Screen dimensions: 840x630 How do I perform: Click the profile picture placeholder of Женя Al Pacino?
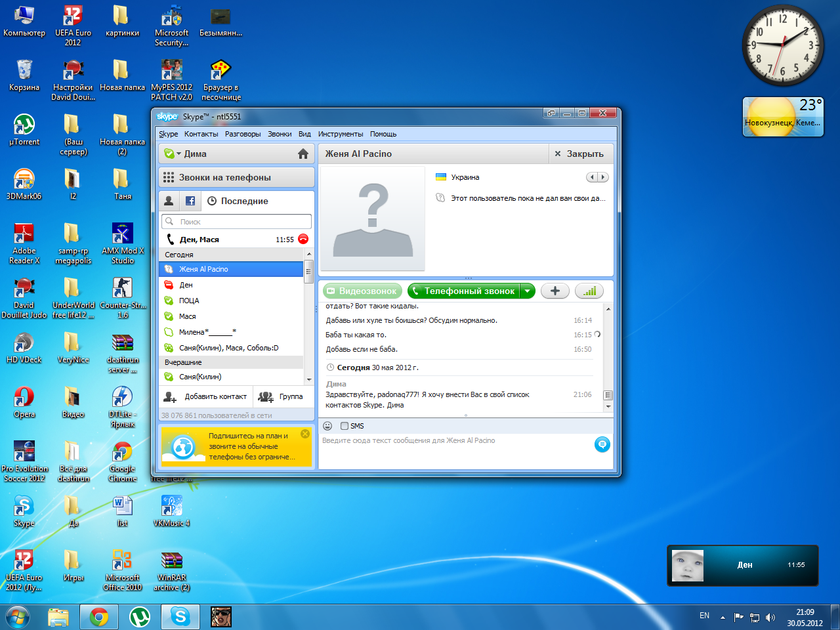(373, 219)
